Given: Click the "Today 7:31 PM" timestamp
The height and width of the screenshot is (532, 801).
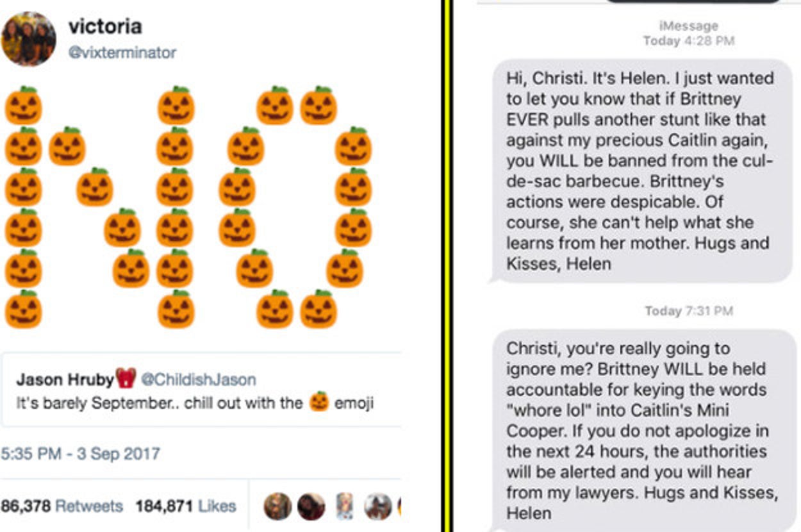Looking at the screenshot, I should click(x=689, y=311).
